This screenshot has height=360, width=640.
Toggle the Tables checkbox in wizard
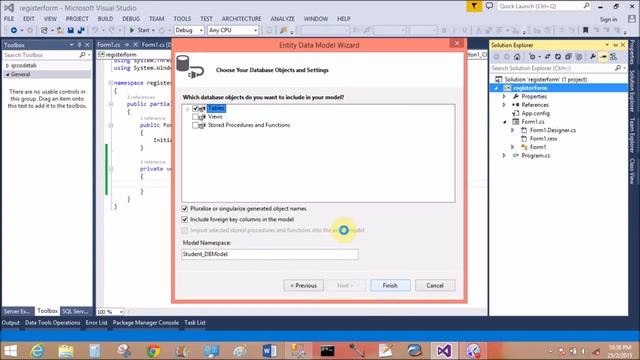pyautogui.click(x=195, y=109)
